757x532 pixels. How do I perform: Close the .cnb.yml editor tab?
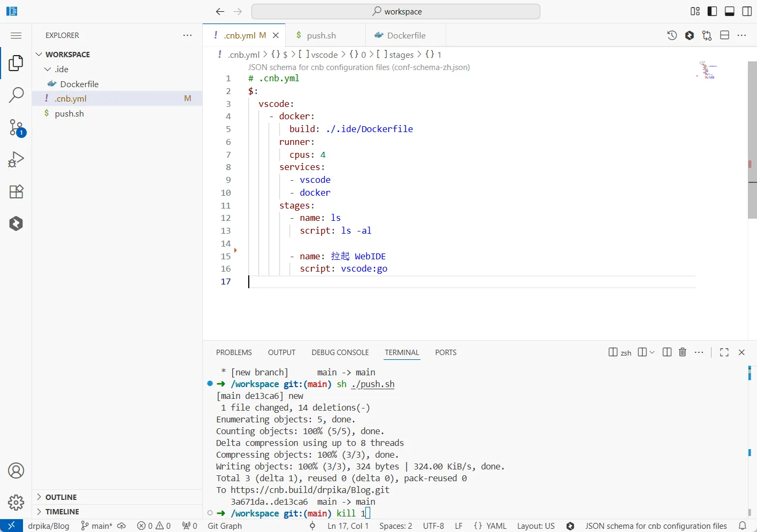276,35
